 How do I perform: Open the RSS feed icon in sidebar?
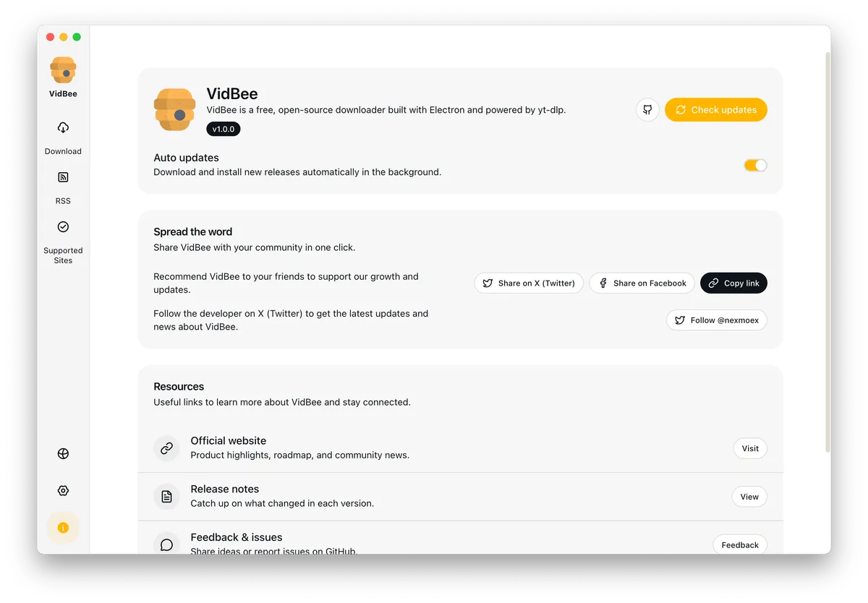coord(63,177)
